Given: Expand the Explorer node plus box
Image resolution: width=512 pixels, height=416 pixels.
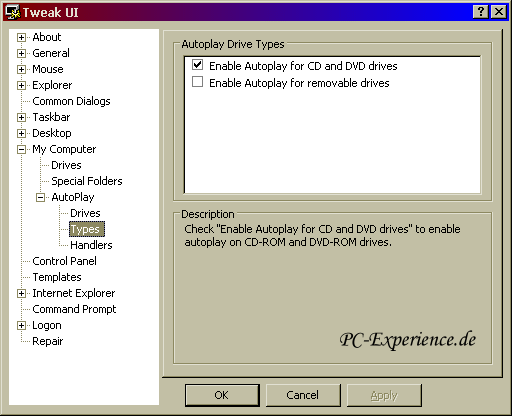Looking at the screenshot, I should [x=21, y=85].
